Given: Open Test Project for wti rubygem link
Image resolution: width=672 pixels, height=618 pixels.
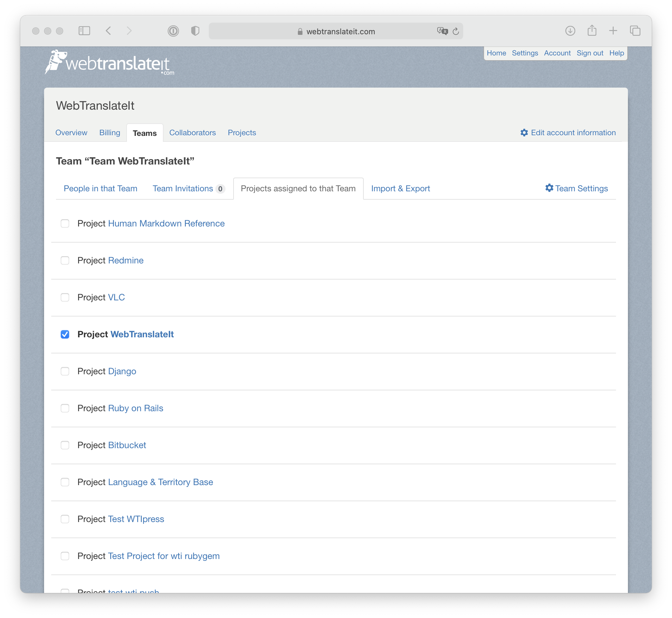Looking at the screenshot, I should 164,556.
